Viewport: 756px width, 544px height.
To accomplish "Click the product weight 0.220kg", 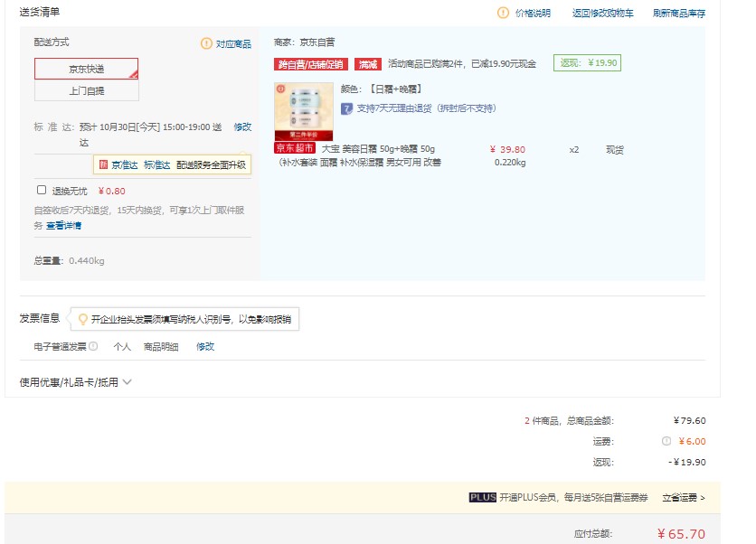I will pyautogui.click(x=510, y=163).
